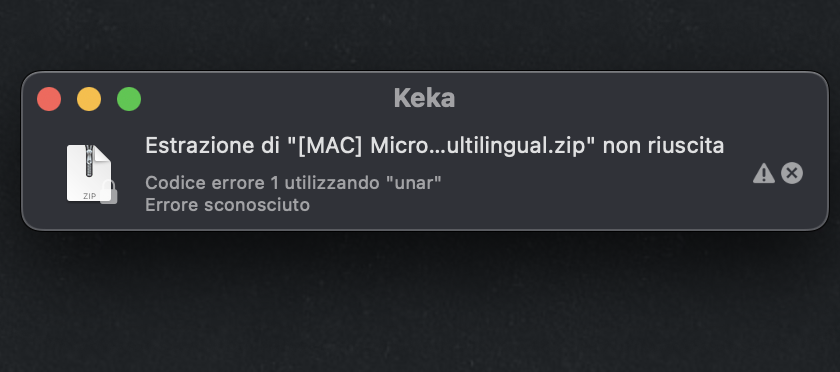Image resolution: width=840 pixels, height=372 pixels.
Task: Click the words "non riuscita"
Action: click(x=663, y=145)
